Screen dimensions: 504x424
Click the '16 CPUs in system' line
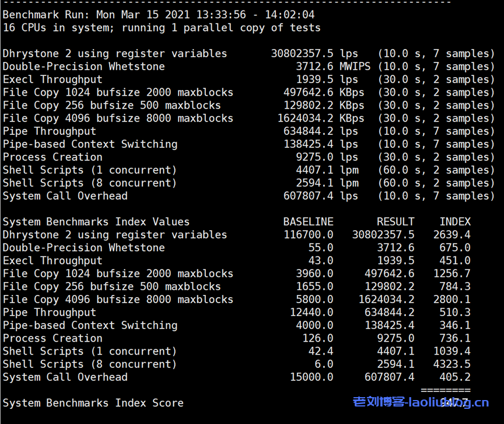pos(162,27)
